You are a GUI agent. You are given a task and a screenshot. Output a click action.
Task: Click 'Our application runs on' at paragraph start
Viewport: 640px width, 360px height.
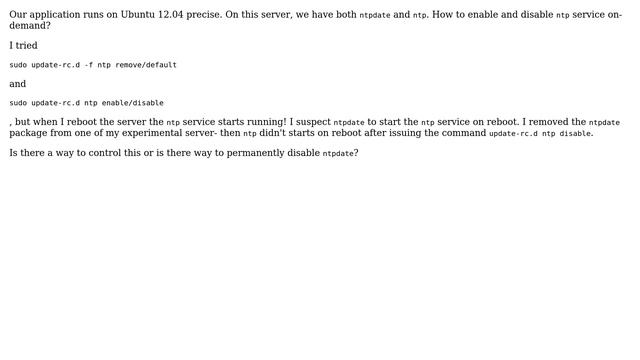(x=63, y=15)
